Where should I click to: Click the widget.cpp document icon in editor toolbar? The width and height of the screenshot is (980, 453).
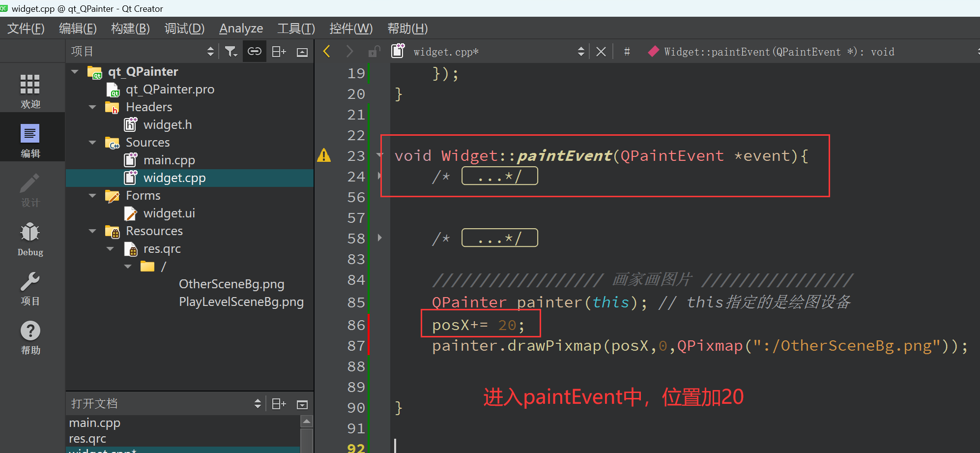tap(398, 51)
